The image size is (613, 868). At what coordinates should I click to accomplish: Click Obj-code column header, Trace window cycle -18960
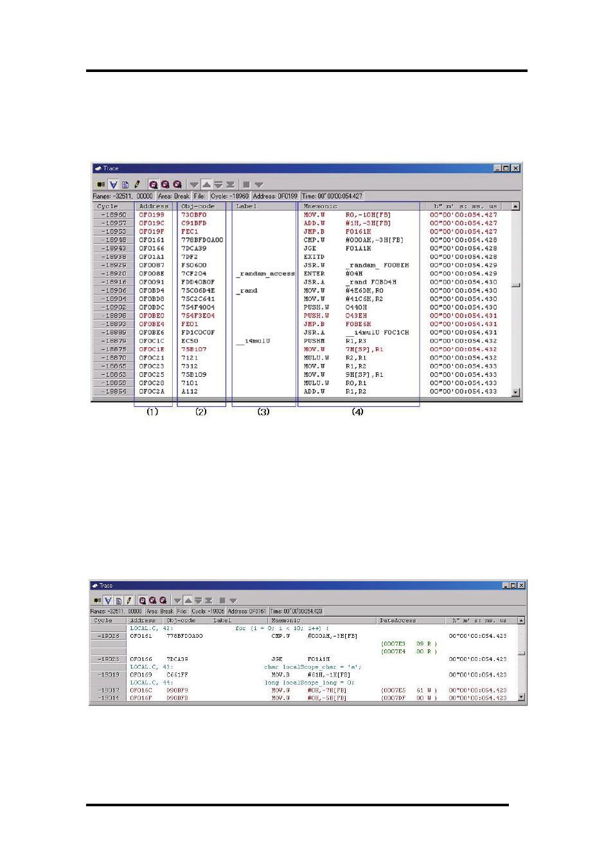(204, 206)
